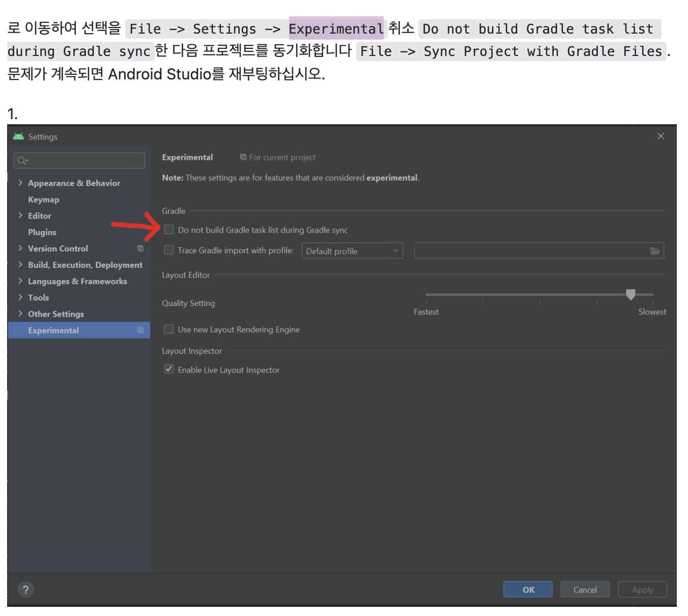Expand the Editor tree node
688x616 pixels.
pos(20,215)
